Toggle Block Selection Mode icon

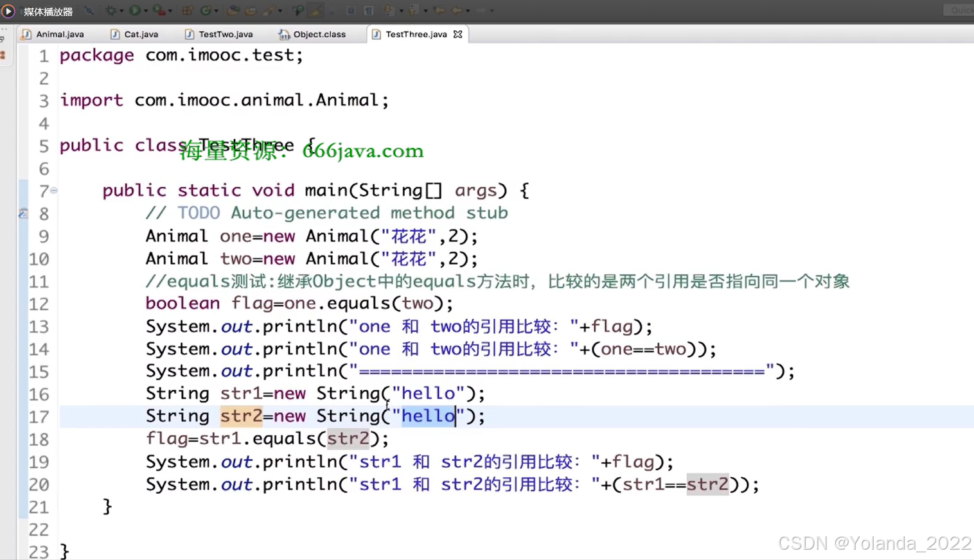[351, 11]
